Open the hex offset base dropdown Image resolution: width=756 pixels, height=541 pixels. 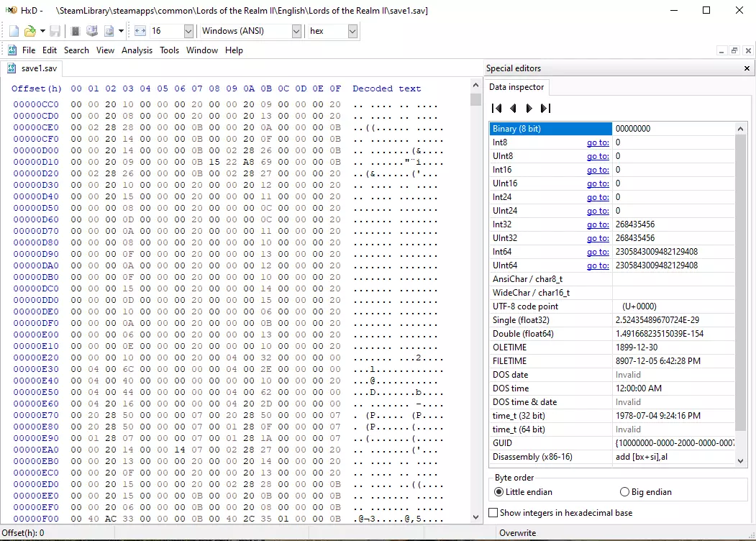[352, 31]
